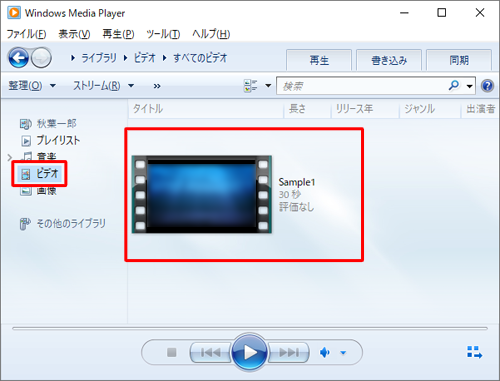This screenshot has height=381, width=500.
Task: Expand the arrow before すべてのビデオ breadcrumb
Action: [x=164, y=58]
